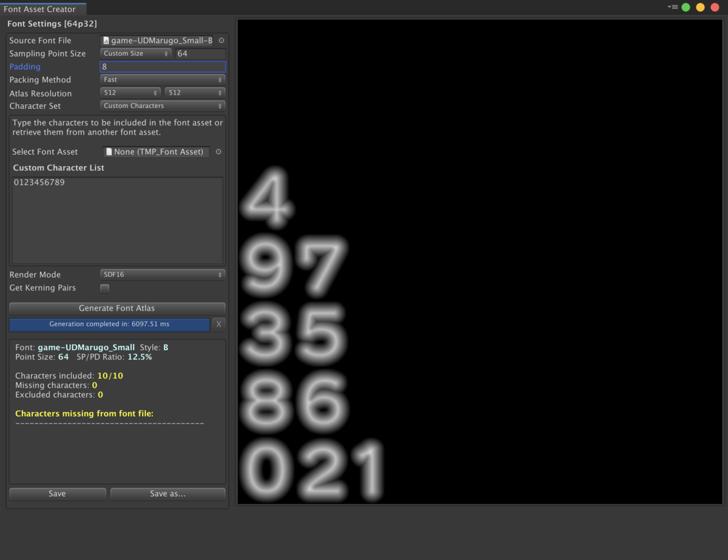Click the Padding input field
The image size is (728, 560).
click(163, 67)
